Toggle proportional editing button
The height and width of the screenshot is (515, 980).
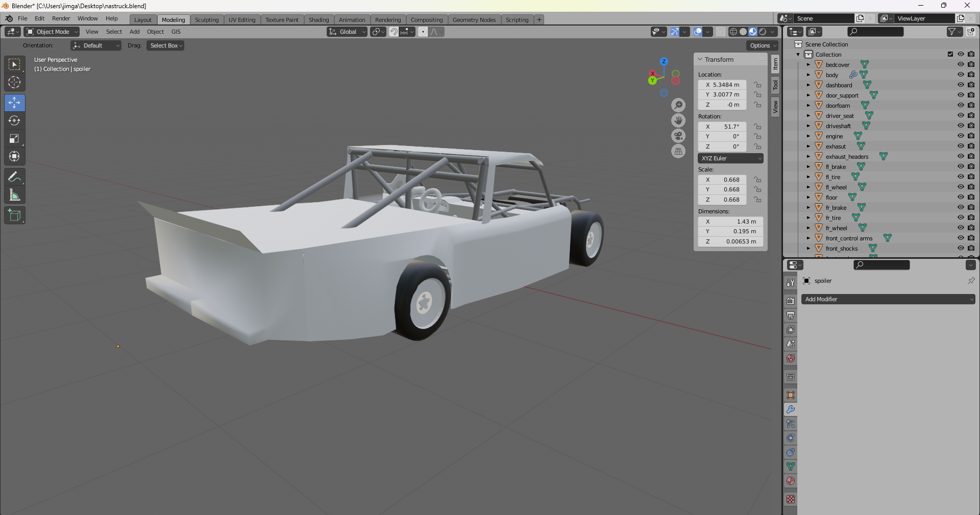(423, 32)
